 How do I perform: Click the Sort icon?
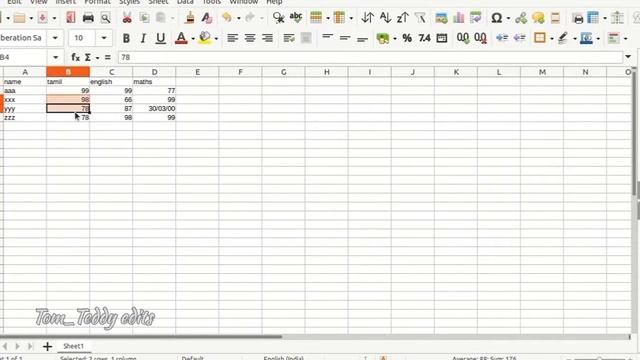click(x=367, y=18)
